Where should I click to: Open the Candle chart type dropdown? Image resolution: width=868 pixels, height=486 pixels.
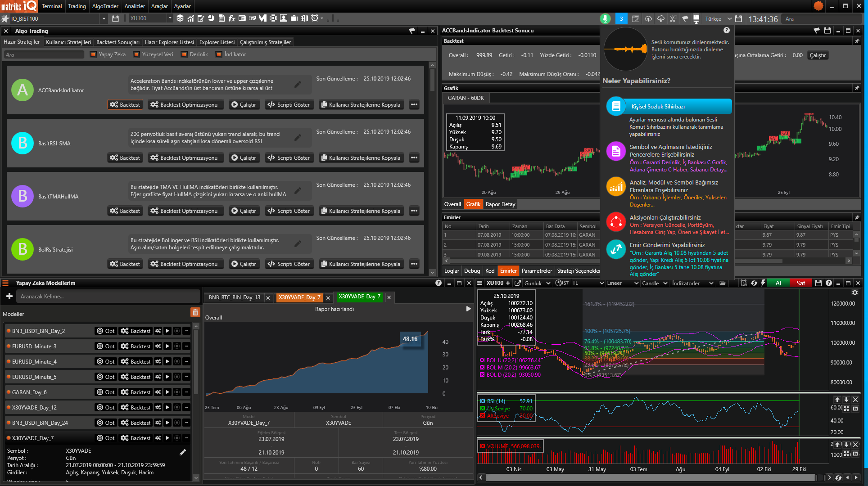click(x=654, y=283)
